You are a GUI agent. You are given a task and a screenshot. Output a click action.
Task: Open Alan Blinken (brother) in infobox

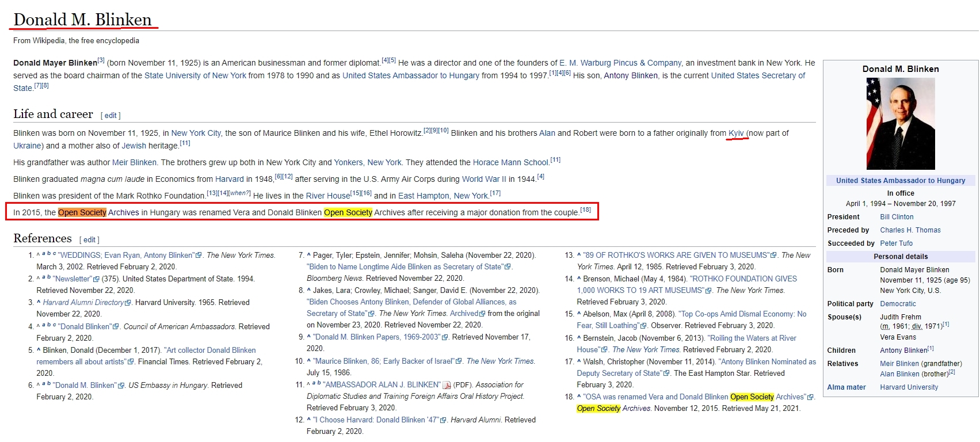click(x=899, y=374)
